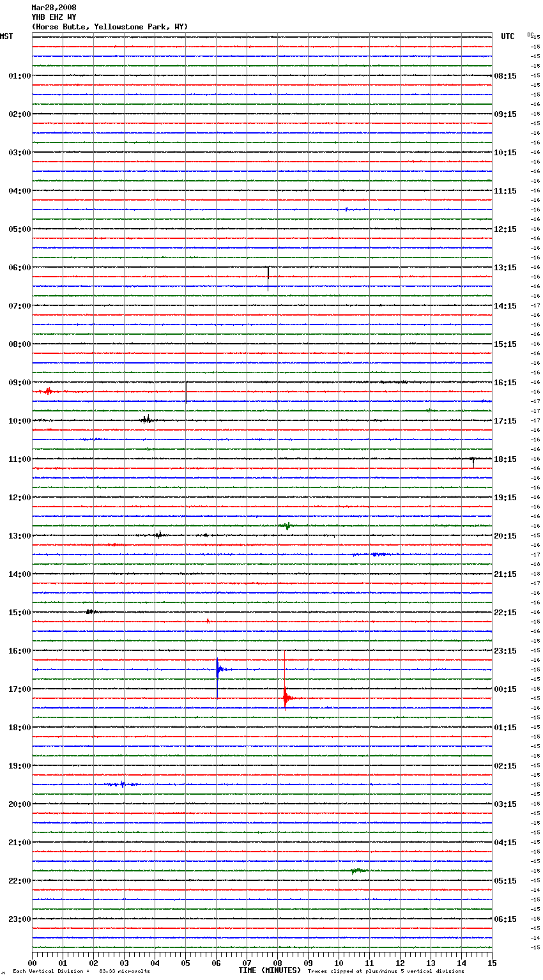The width and height of the screenshot is (543, 980).
Task: Click the 06:00 MST time label
Action: (20, 268)
